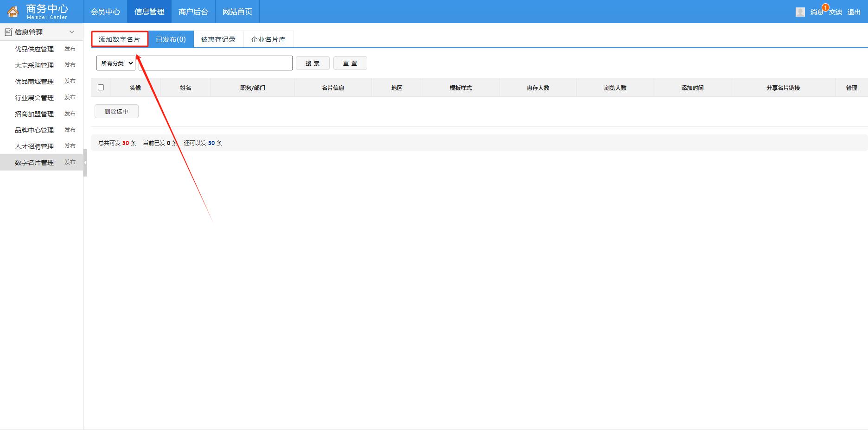The height and width of the screenshot is (430, 868).
Task: Click 发布 next to 招商加盟管理
Action: pyautogui.click(x=70, y=114)
